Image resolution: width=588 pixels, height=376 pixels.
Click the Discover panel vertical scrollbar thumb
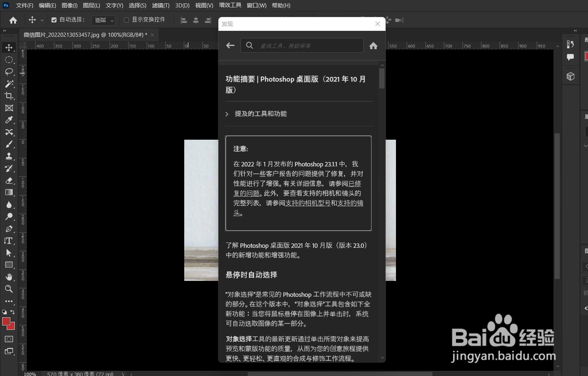(382, 78)
